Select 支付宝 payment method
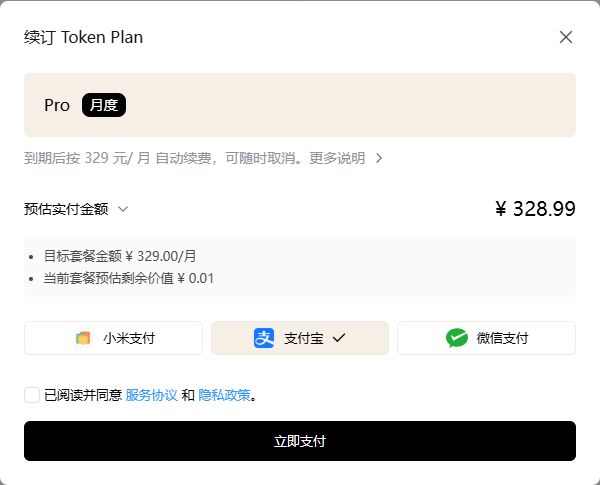 point(300,338)
